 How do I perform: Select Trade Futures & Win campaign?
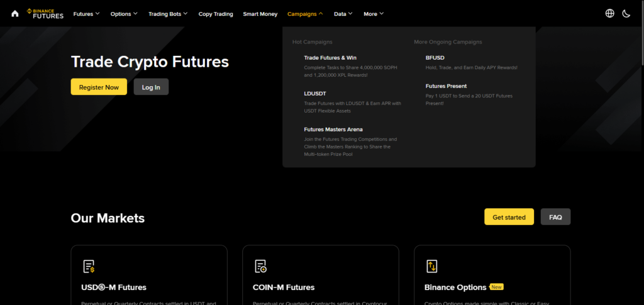(x=330, y=58)
